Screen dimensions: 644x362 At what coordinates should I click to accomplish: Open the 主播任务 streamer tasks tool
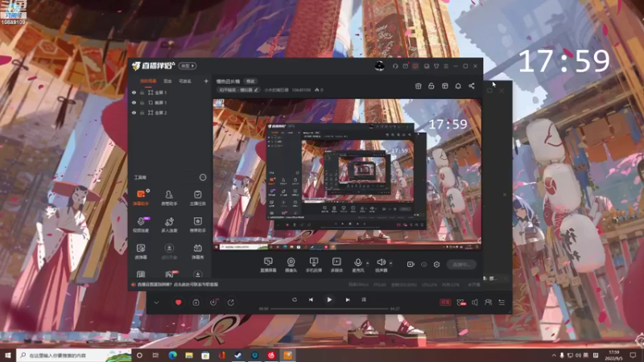[197, 197]
